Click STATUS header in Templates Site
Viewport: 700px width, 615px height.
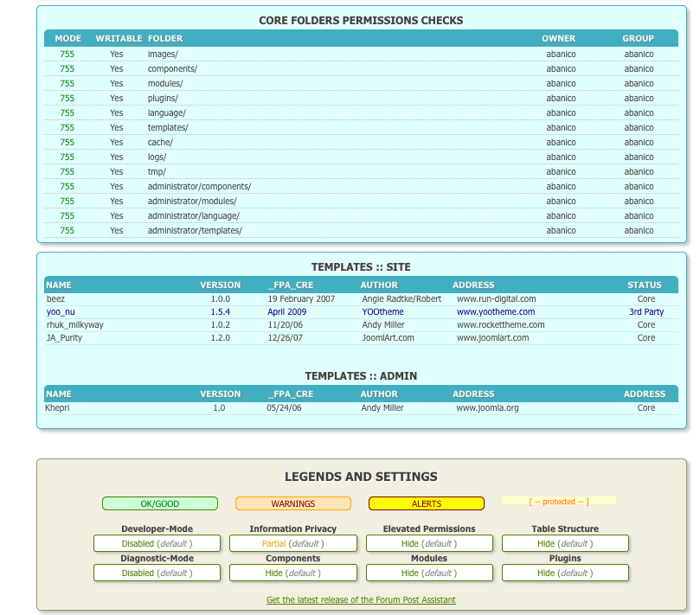(x=645, y=285)
